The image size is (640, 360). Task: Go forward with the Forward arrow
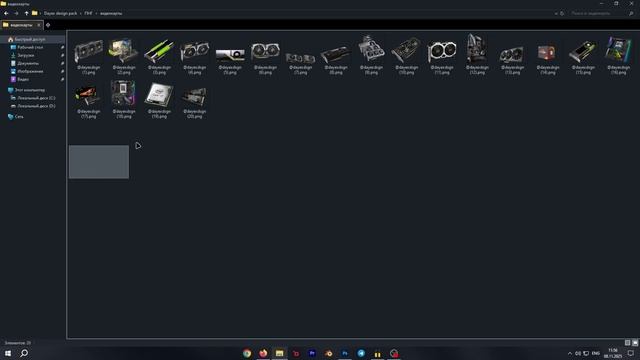[16, 13]
